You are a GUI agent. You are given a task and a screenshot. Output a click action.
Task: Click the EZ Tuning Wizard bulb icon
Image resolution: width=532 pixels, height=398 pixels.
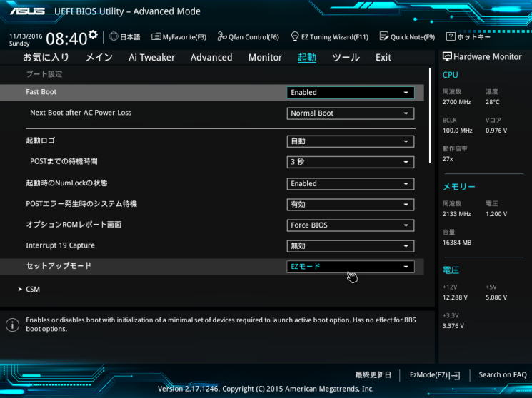coord(295,36)
